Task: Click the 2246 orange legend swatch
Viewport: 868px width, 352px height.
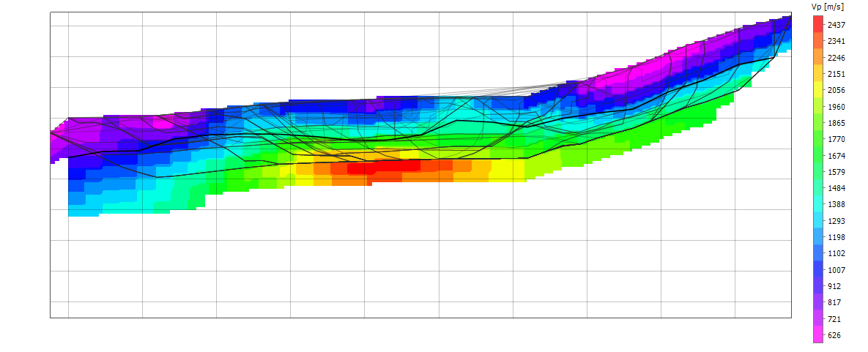Action: 817,57
